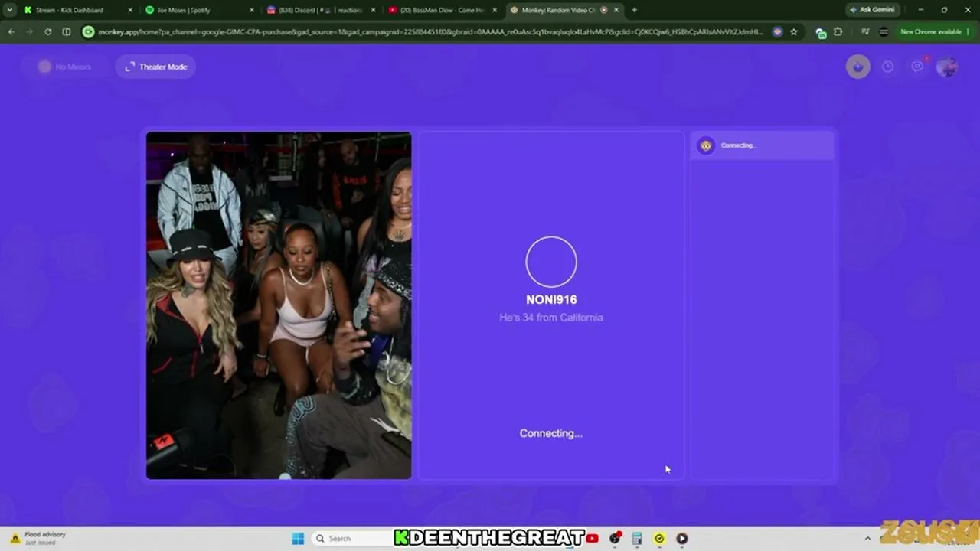This screenshot has width=980, height=551.
Task: Click the Connecting... status in chat panel
Action: [x=738, y=145]
